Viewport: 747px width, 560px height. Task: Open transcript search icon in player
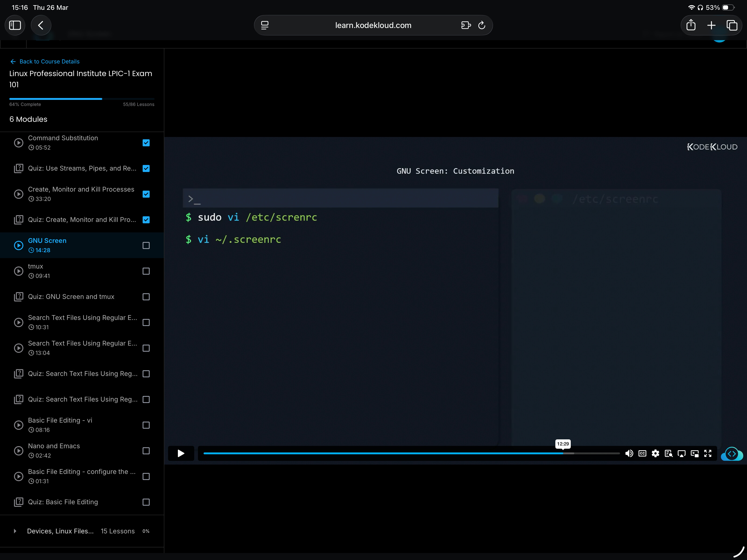click(x=668, y=453)
